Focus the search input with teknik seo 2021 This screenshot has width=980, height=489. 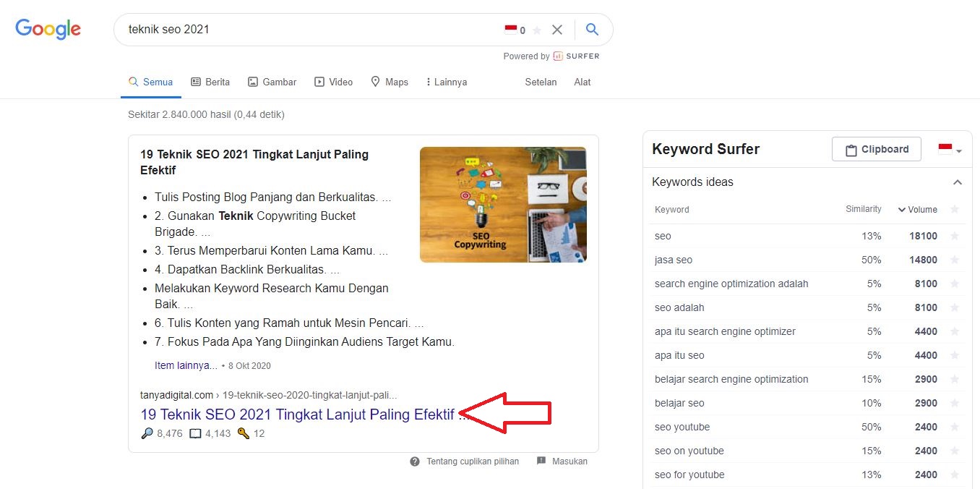coord(311,30)
